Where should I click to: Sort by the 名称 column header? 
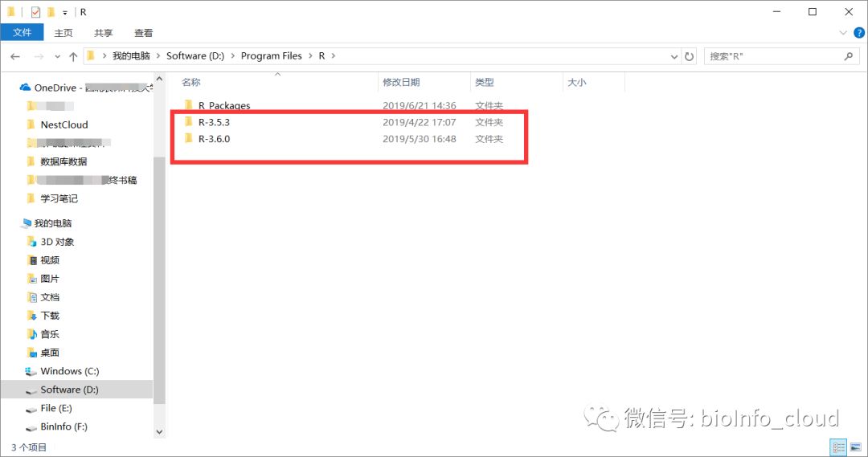pyautogui.click(x=191, y=82)
